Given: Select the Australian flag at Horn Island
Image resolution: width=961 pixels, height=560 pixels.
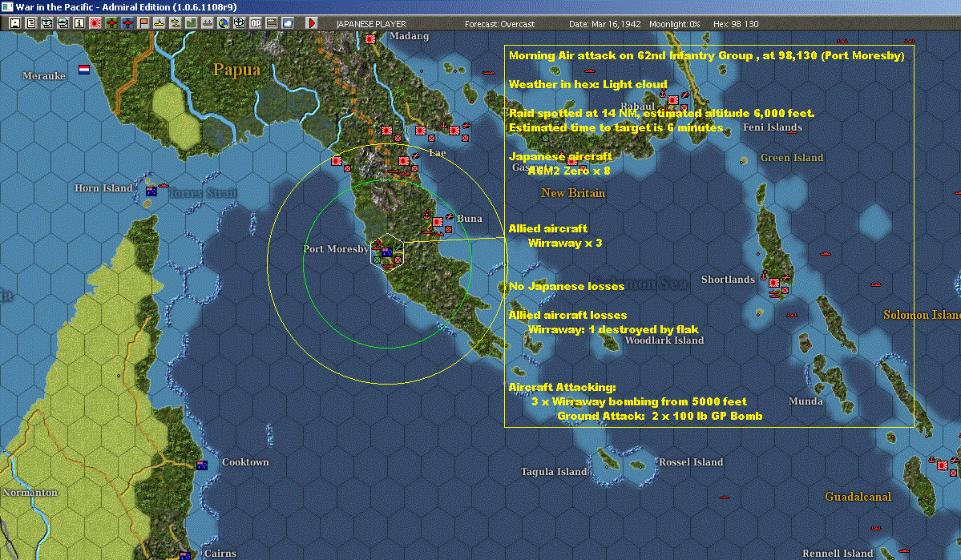Looking at the screenshot, I should point(151,191).
